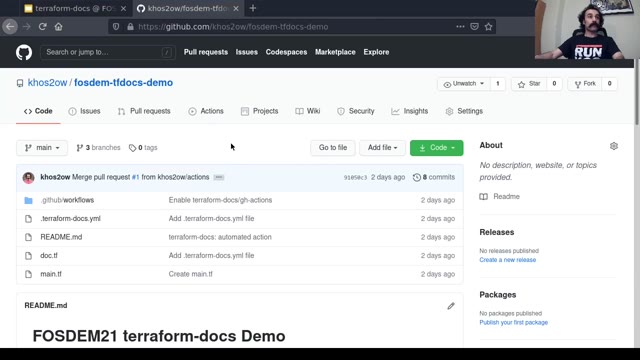View the 0 tags link
Viewport: 640px width, 360px height.
143,148
